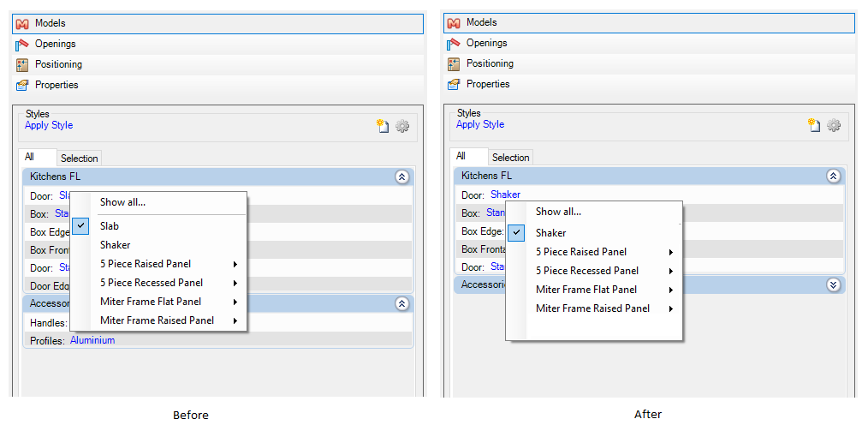Screen dimensions: 868x437
Task: Click Apply Style link in Before panel
Action: click(49, 126)
